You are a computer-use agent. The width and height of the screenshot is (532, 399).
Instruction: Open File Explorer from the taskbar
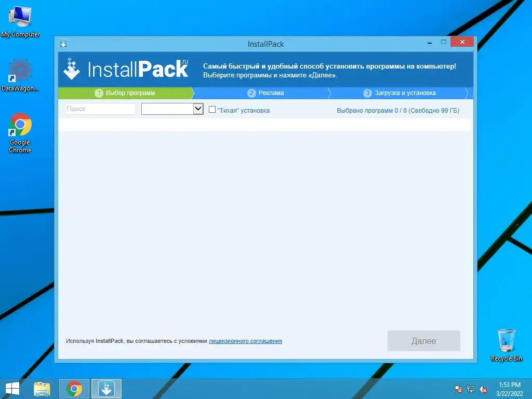pos(42,389)
